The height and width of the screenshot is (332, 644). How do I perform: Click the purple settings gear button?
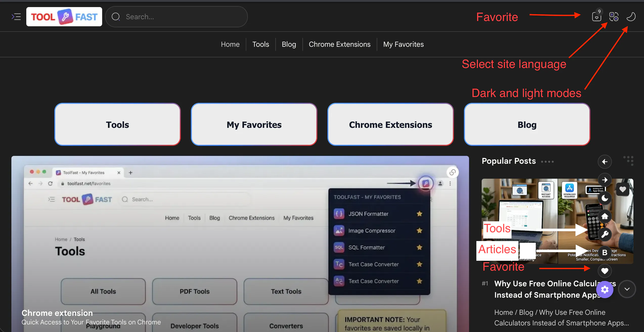pyautogui.click(x=605, y=289)
